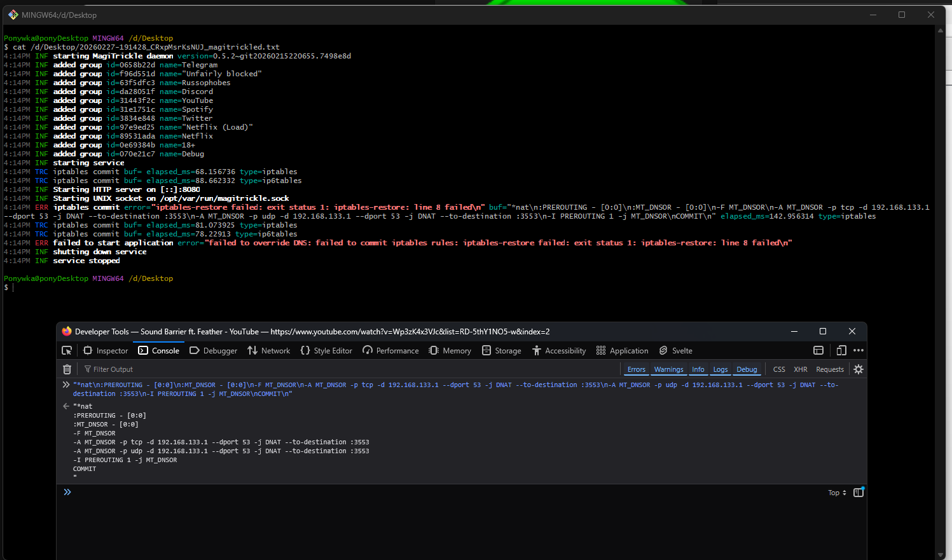The width and height of the screenshot is (952, 560).
Task: Disable the Debug log filter
Action: [747, 369]
